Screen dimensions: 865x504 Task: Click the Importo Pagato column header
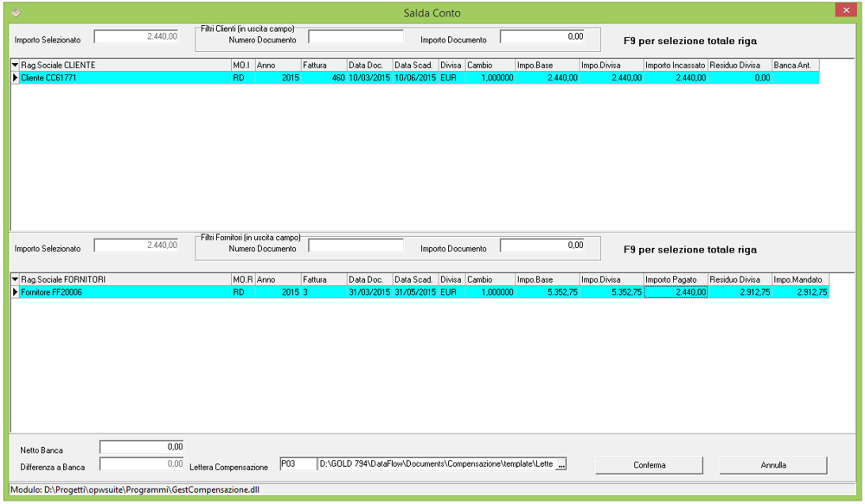coord(676,280)
